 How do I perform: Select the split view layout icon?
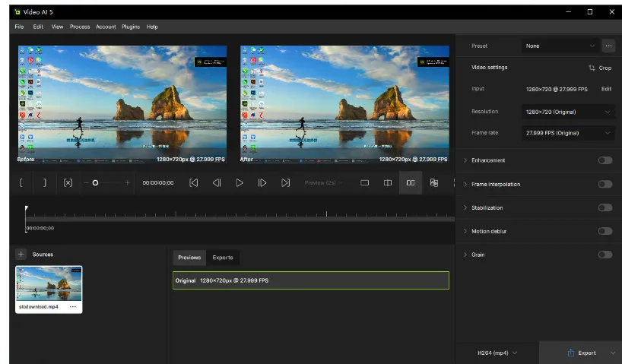(387, 183)
